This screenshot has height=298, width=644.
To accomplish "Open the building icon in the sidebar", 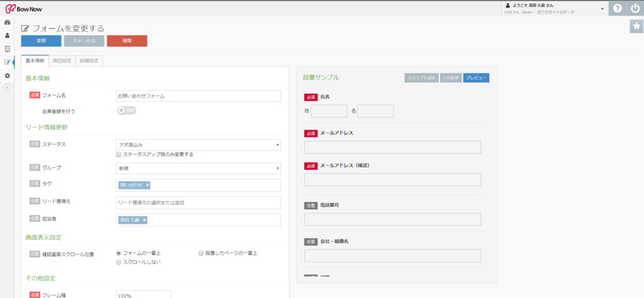I will [x=7, y=48].
